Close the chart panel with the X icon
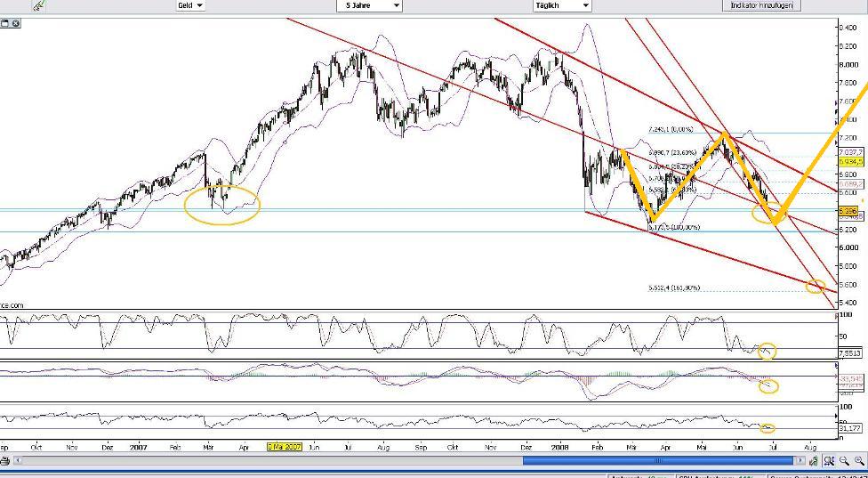The height and width of the screenshot is (478, 868). coord(15,23)
